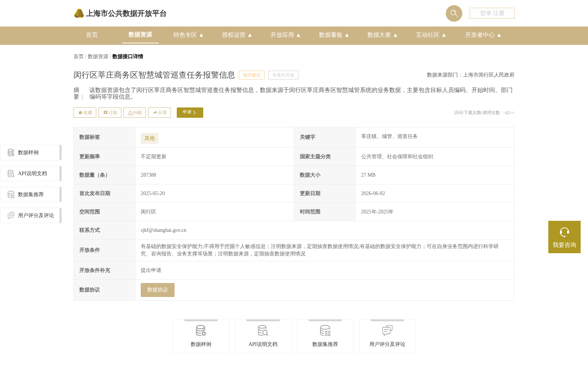Click the update date 2026-06-02

[x=373, y=194]
